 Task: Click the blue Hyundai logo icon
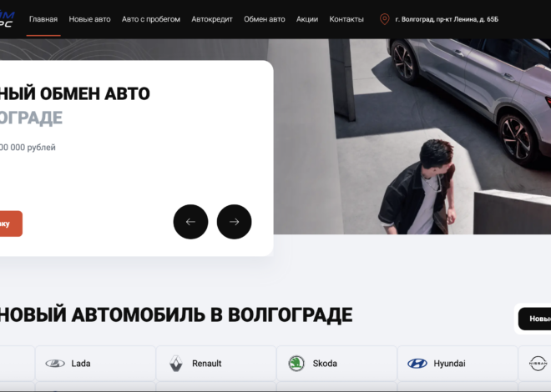tap(417, 364)
